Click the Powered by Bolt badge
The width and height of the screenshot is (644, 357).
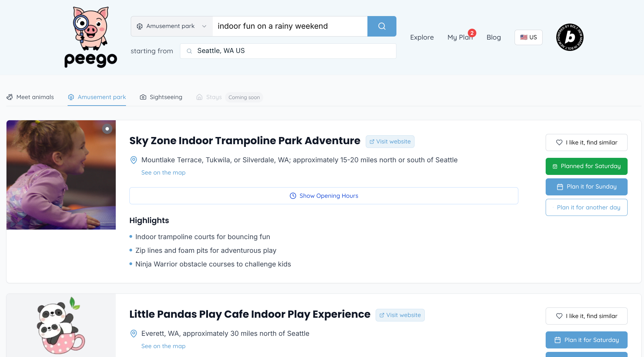pos(570,37)
